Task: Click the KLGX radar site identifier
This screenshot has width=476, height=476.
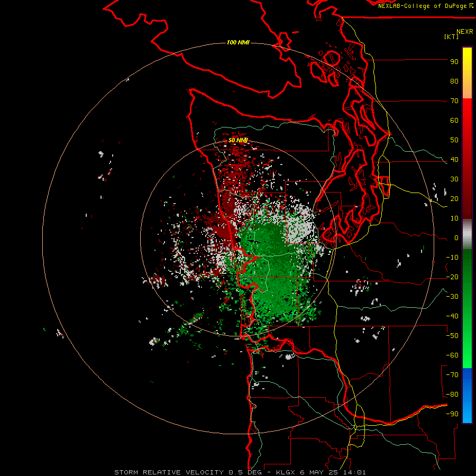Action: coord(286,472)
